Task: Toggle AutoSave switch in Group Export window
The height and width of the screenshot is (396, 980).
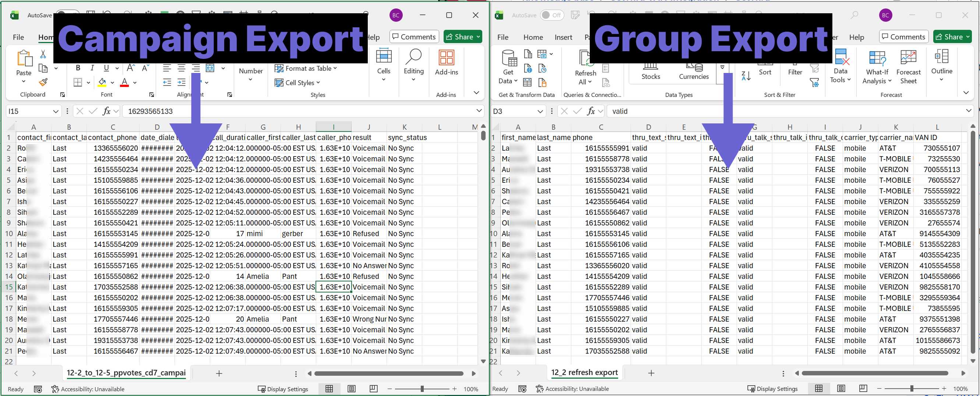Action: click(551, 15)
